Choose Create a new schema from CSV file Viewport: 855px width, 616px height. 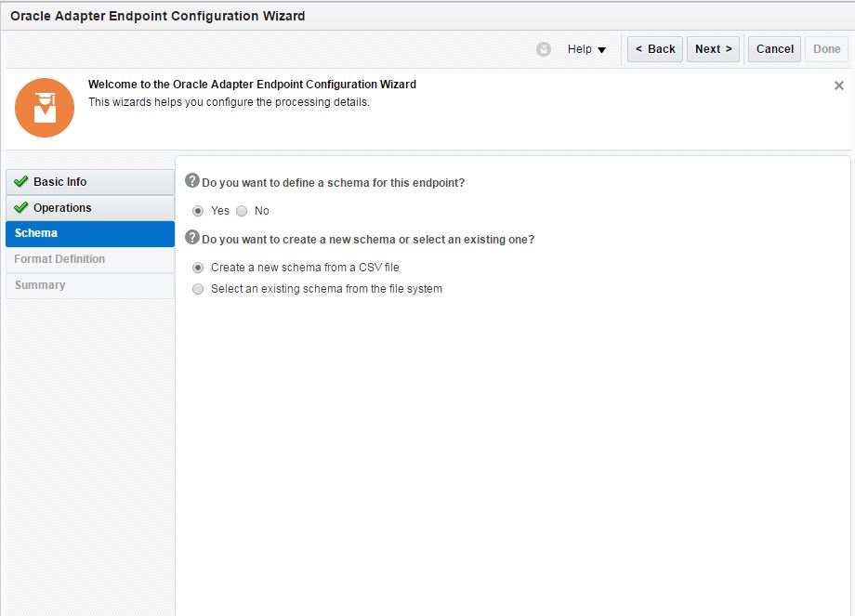pos(198,268)
